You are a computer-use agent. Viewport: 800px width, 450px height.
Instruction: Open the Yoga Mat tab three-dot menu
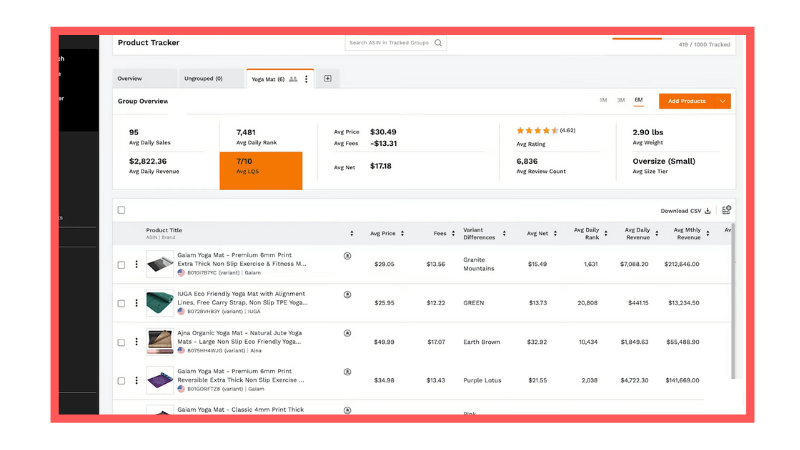tap(306, 78)
